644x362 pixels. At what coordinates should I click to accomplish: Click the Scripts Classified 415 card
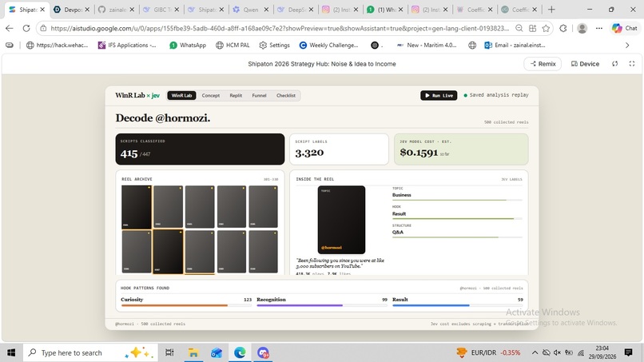(200, 149)
